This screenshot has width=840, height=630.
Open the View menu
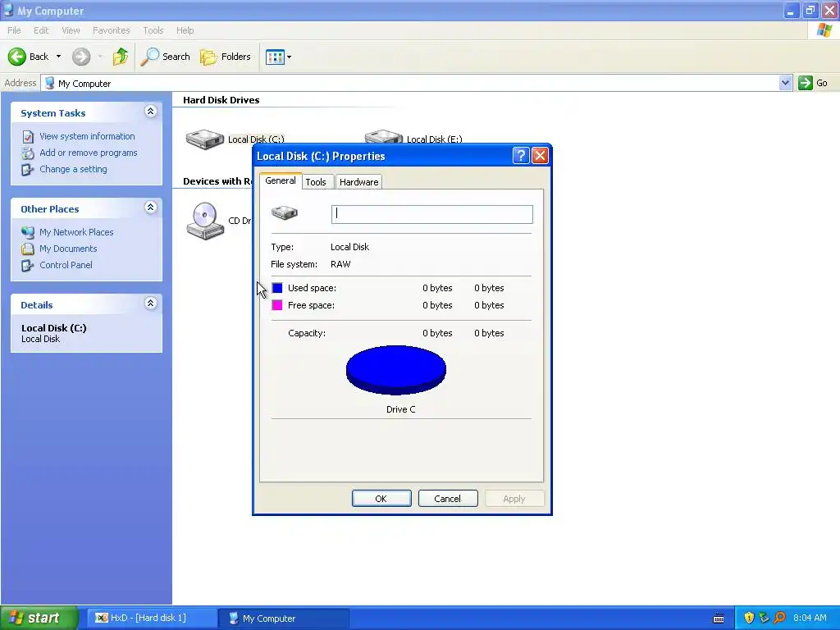pyautogui.click(x=71, y=30)
